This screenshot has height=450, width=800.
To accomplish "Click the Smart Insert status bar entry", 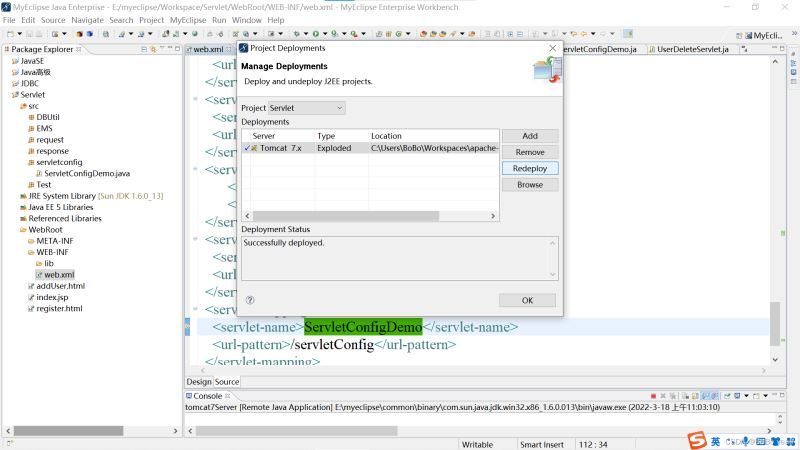I will coord(542,444).
